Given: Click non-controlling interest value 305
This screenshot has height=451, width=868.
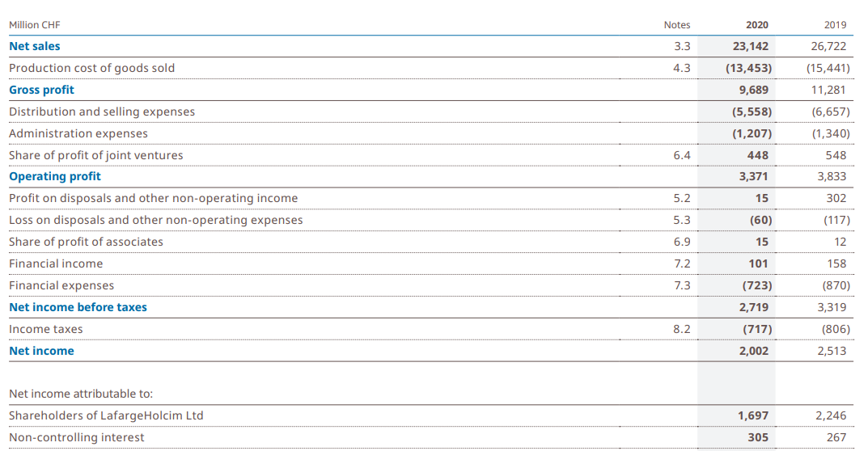Looking at the screenshot, I should click(x=758, y=438).
